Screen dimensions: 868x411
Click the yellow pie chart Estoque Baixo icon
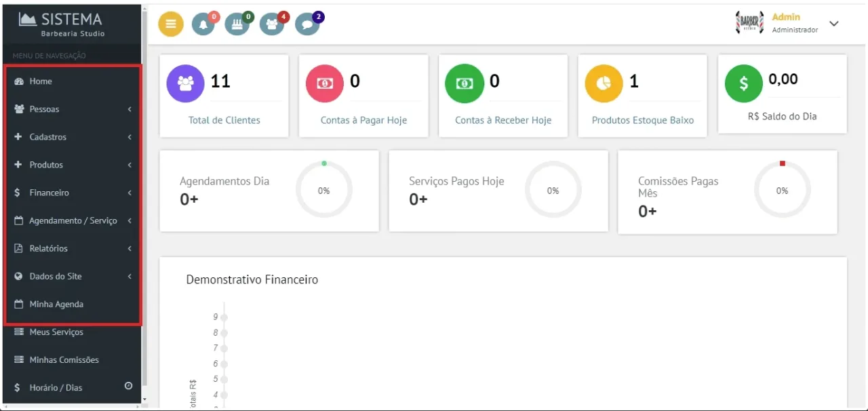604,83
